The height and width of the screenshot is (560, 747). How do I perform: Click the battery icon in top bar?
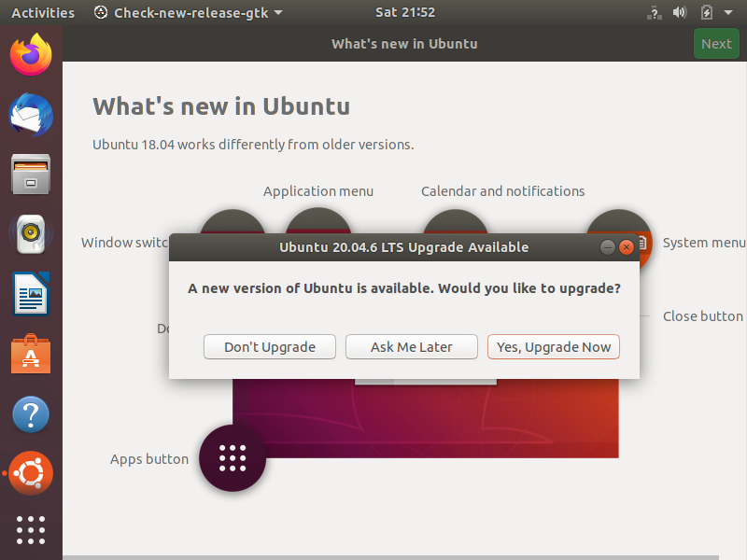tap(707, 12)
